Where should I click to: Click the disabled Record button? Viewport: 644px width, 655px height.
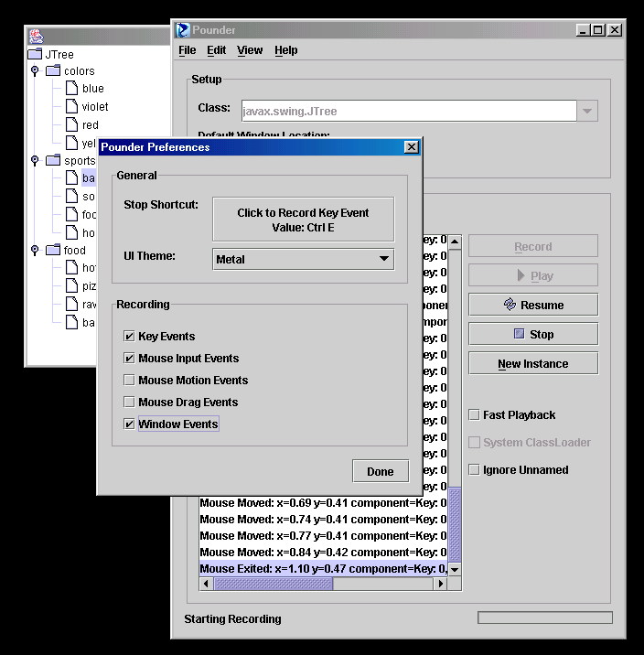pyautogui.click(x=533, y=246)
